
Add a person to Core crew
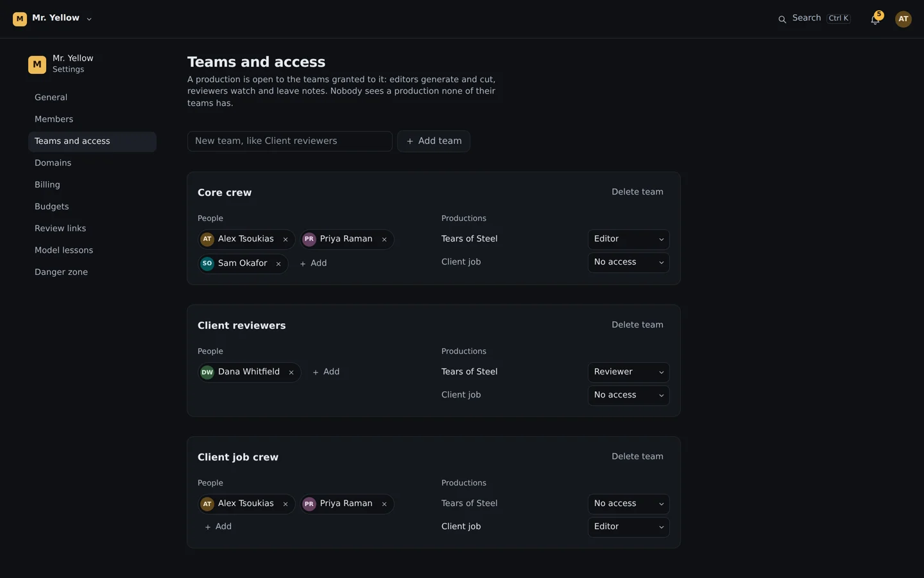click(313, 263)
